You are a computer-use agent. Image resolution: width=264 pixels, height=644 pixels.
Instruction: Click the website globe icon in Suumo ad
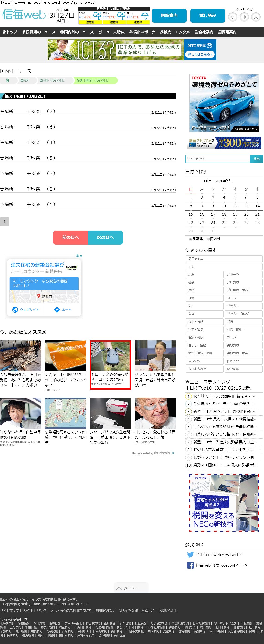pos(15,309)
